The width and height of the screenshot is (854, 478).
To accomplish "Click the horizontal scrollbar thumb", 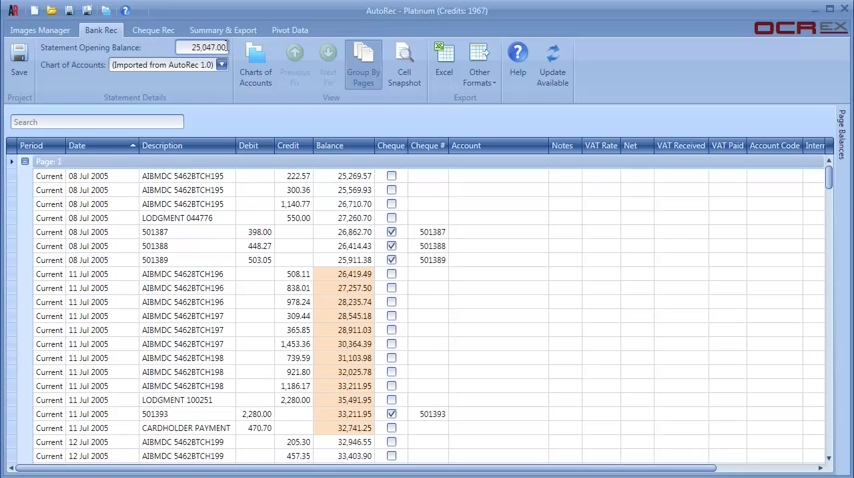I will (365, 468).
